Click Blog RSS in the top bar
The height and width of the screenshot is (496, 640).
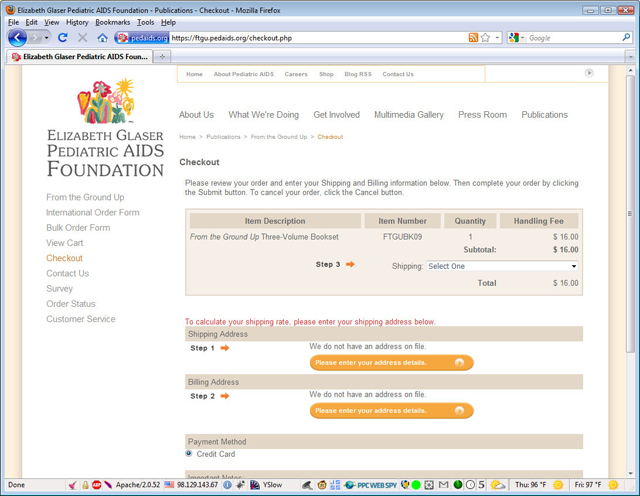pyautogui.click(x=358, y=74)
